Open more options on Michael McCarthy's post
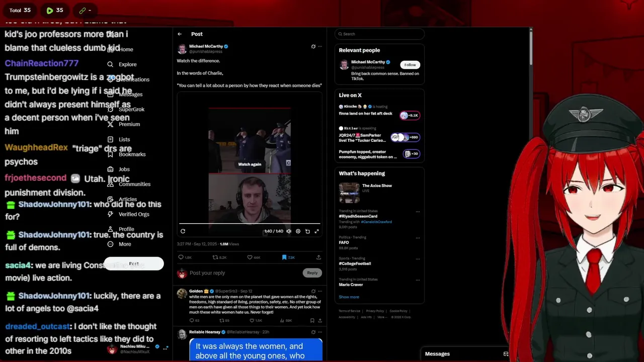644x362 pixels. point(319,46)
